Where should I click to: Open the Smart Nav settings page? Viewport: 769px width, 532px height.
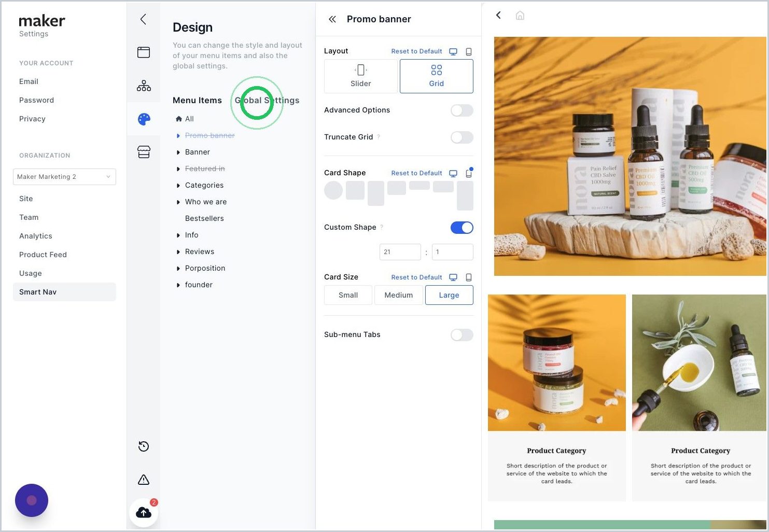64,292
